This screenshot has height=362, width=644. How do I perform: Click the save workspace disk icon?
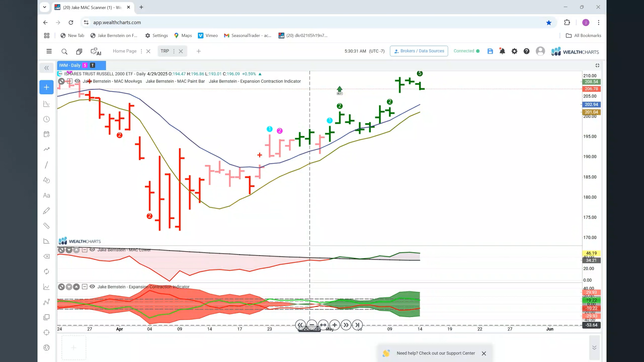(x=490, y=51)
